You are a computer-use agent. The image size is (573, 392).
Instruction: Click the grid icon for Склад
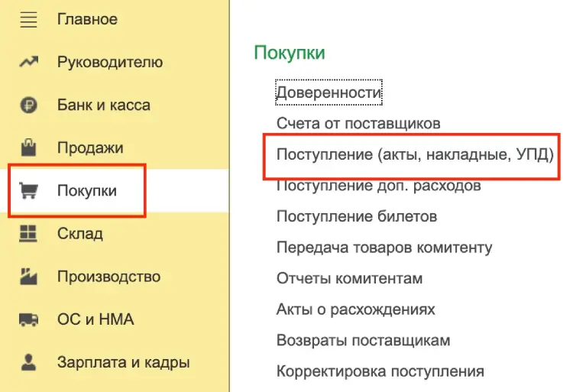coord(28,233)
